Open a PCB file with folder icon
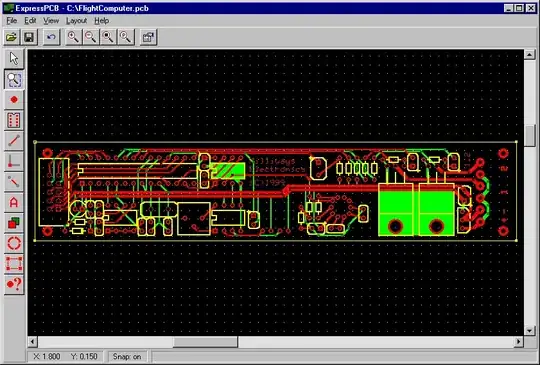 pos(11,37)
